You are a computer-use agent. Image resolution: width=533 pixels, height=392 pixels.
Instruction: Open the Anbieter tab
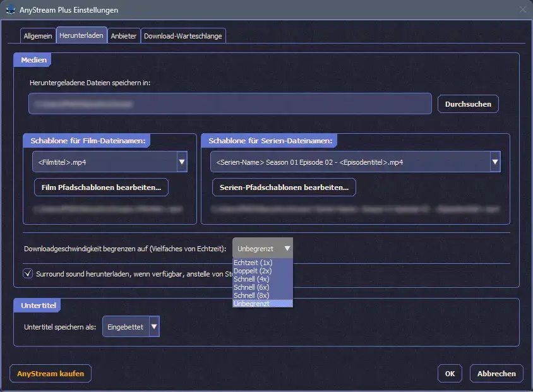pos(124,36)
